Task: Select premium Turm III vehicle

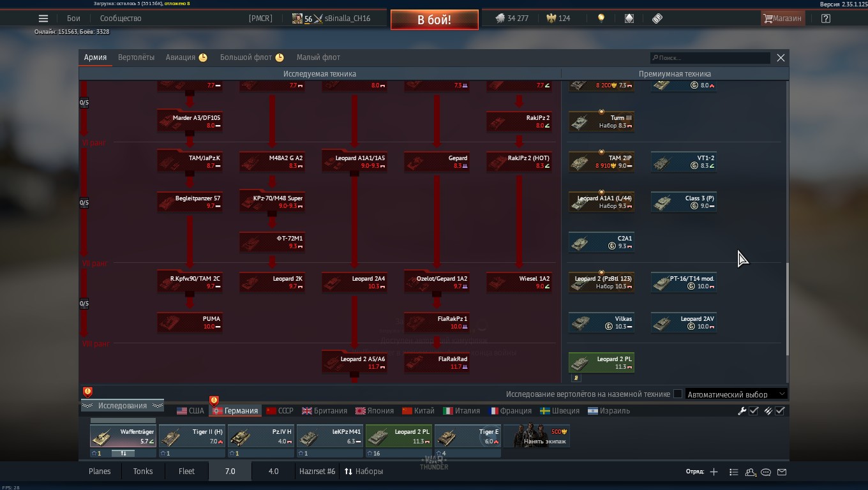Action: (601, 121)
